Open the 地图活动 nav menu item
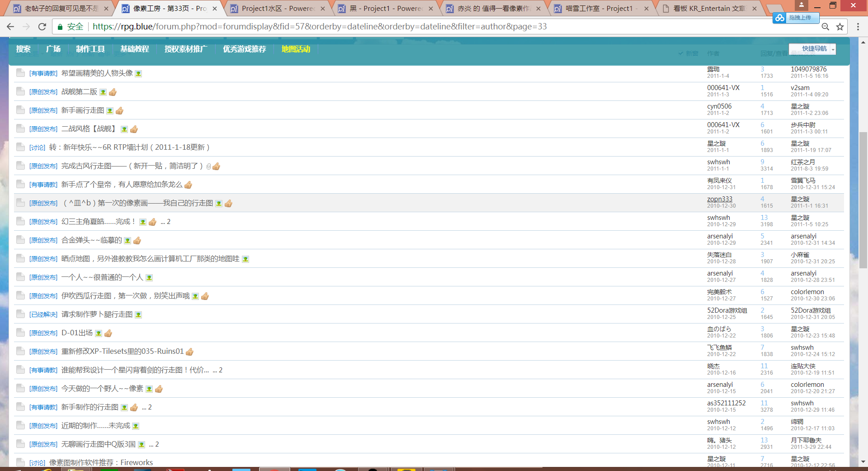The height and width of the screenshot is (471, 868). pyautogui.click(x=296, y=49)
